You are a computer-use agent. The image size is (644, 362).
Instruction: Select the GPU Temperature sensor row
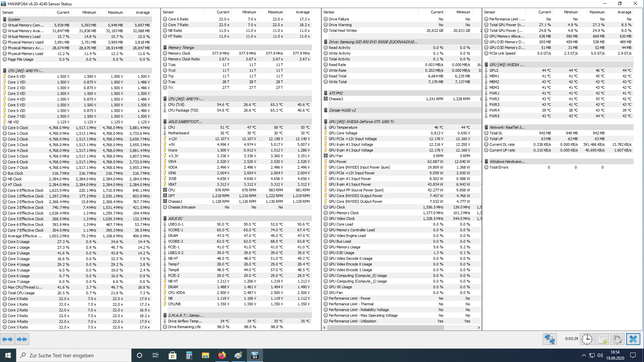[x=343, y=127]
